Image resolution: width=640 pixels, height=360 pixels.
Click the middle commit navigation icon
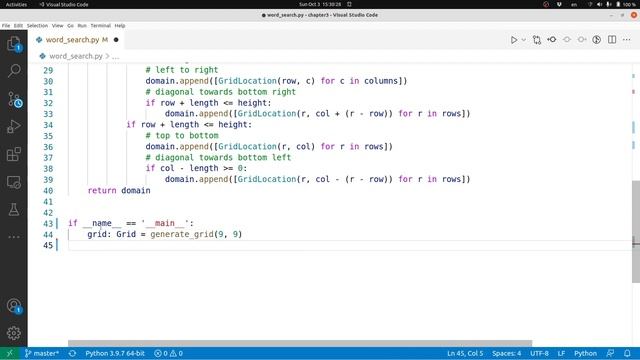[x=567, y=40]
